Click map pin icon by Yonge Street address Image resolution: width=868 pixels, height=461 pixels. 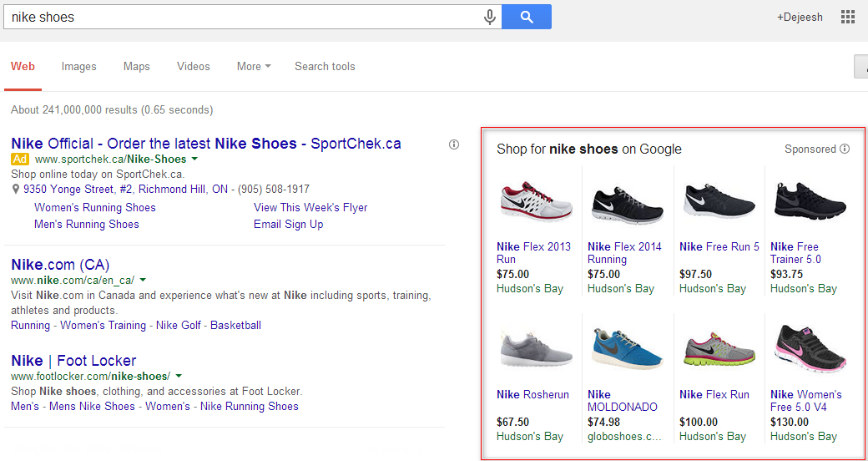tap(16, 190)
